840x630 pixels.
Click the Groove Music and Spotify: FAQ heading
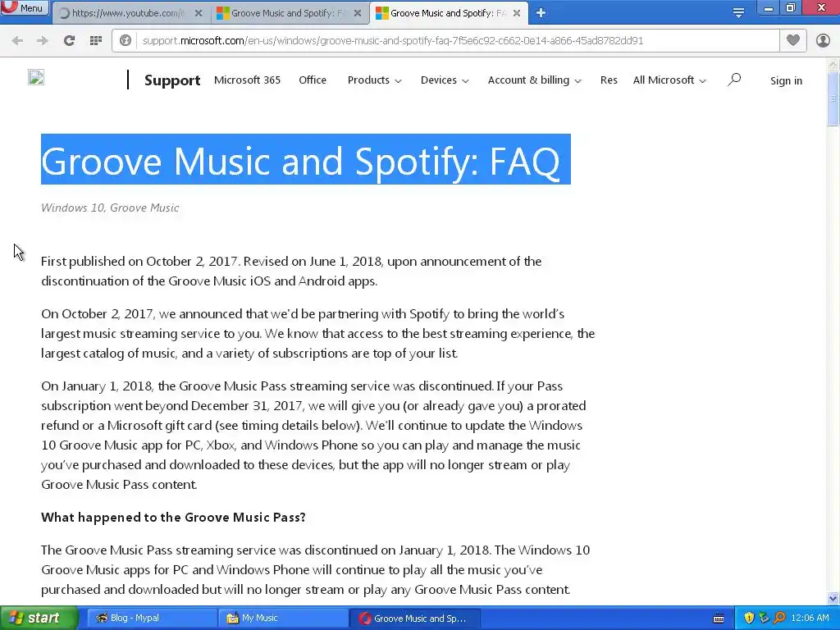pos(306,160)
